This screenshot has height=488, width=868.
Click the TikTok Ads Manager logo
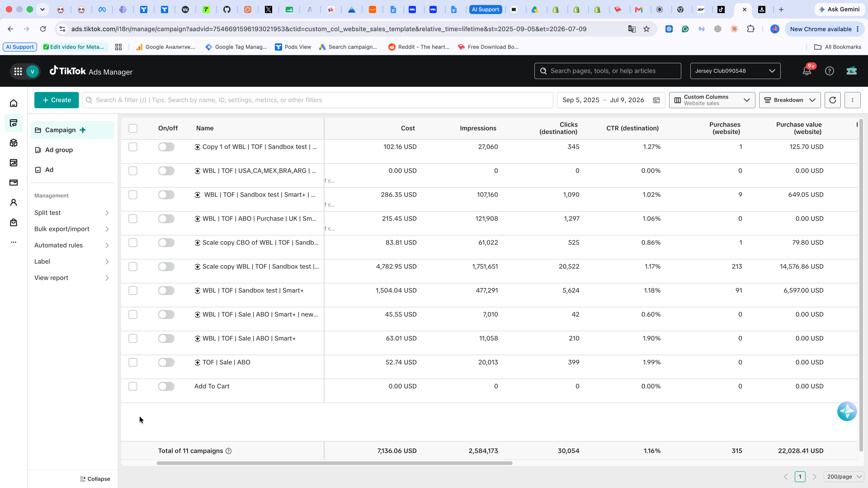(91, 71)
